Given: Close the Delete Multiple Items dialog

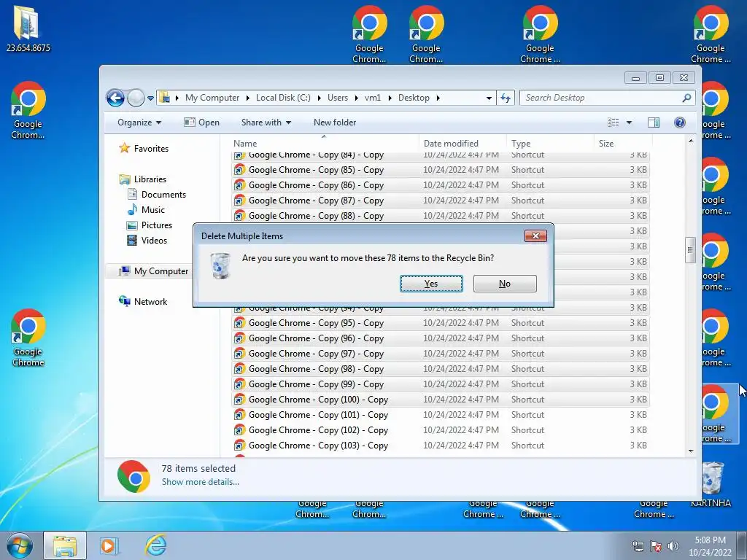Looking at the screenshot, I should 535,236.
